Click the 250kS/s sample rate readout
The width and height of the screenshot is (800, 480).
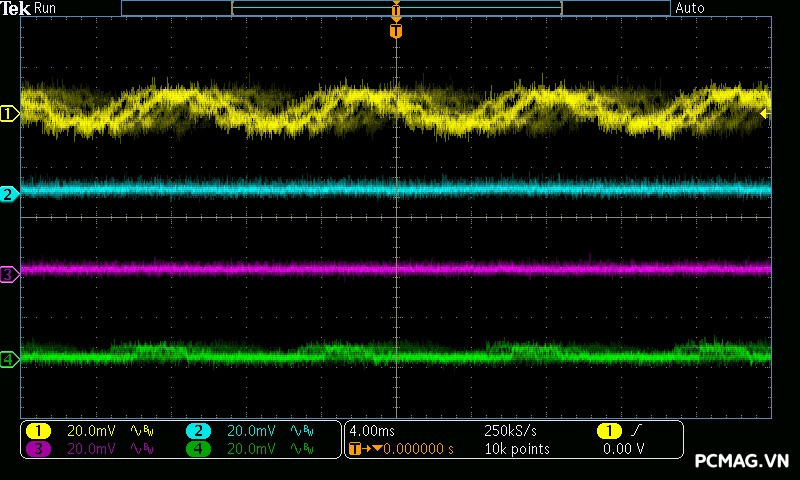click(x=509, y=430)
